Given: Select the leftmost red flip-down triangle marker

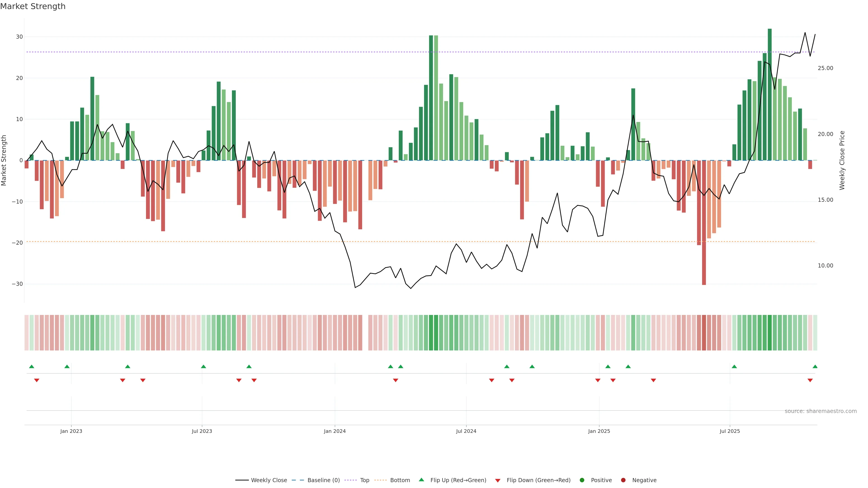Looking at the screenshot, I should (x=37, y=380).
